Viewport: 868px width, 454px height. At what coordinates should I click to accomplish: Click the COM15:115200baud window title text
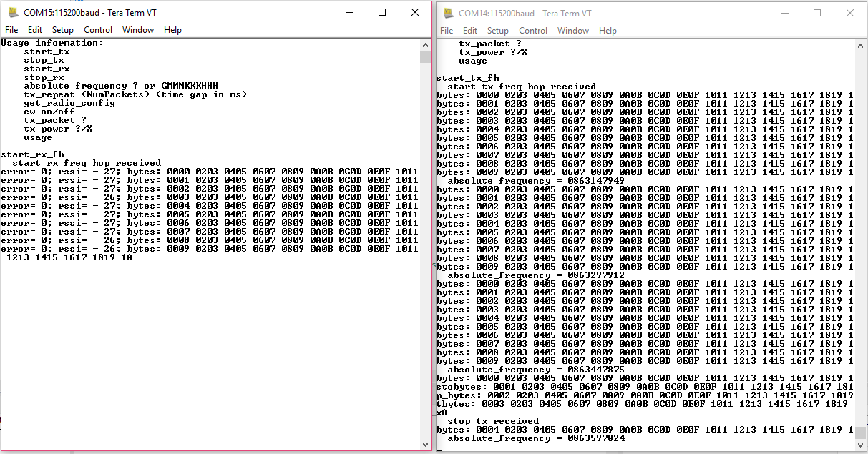click(89, 13)
